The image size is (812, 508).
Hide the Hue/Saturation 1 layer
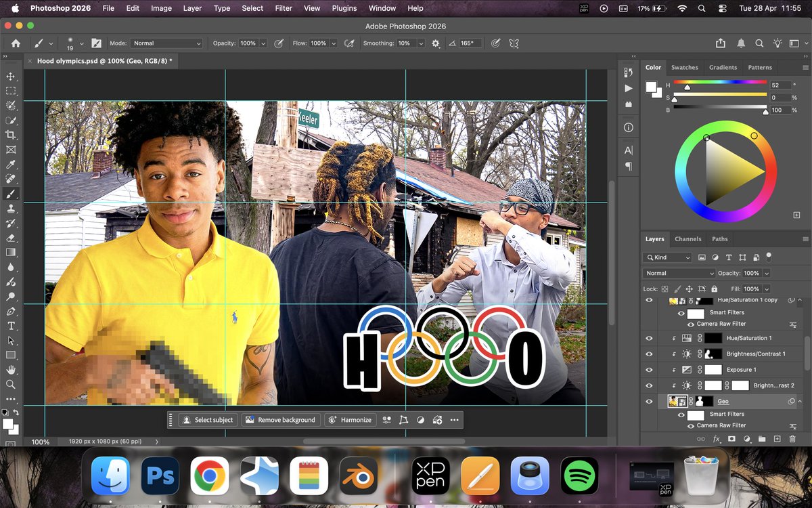(x=649, y=338)
